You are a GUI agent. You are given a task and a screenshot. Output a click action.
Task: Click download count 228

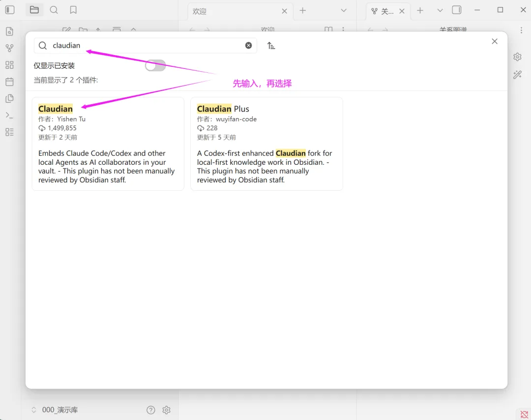212,128
